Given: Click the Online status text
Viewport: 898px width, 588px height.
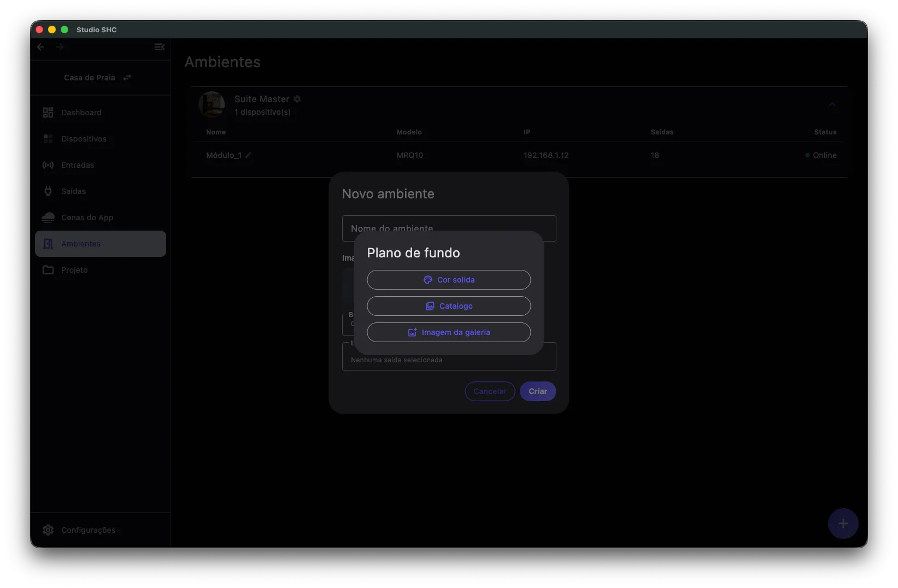Looking at the screenshot, I should tap(824, 155).
